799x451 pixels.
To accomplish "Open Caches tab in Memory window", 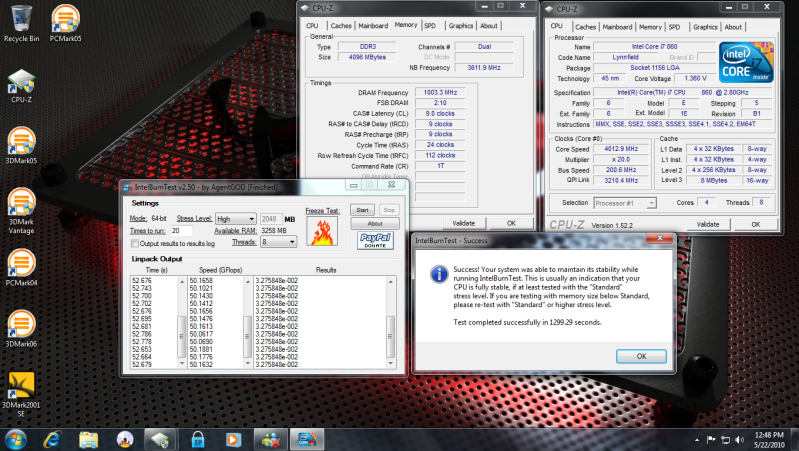I will 341,25.
